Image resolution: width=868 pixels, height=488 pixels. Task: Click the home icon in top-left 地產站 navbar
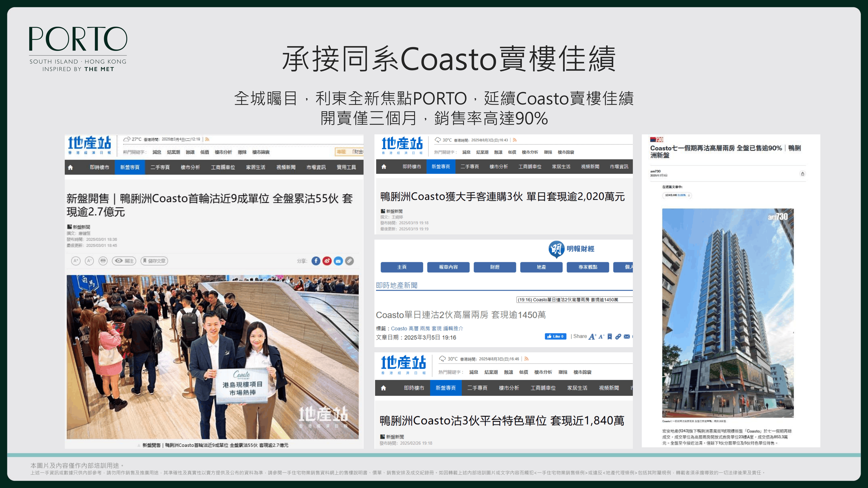pyautogui.click(x=70, y=167)
